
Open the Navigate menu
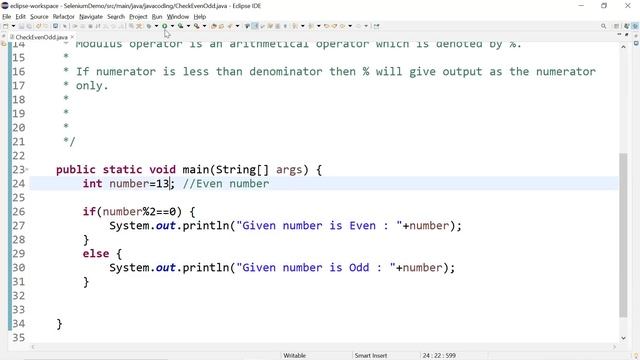pyautogui.click(x=91, y=17)
